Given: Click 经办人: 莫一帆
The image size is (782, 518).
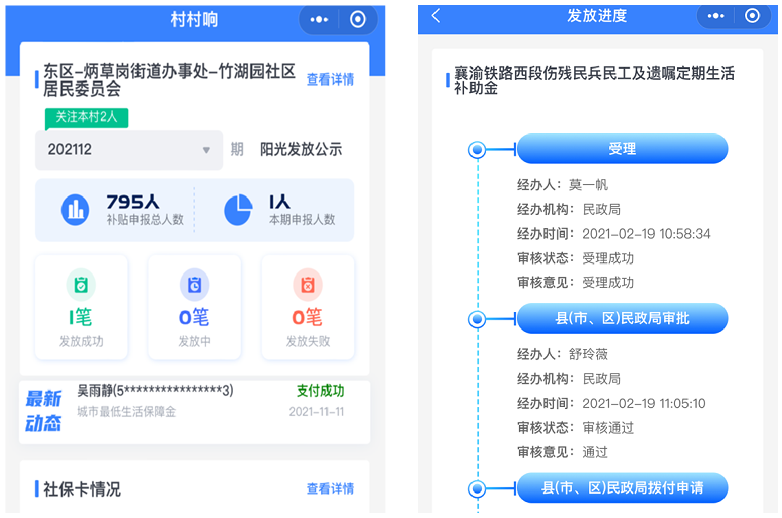Looking at the screenshot, I should tap(562, 185).
